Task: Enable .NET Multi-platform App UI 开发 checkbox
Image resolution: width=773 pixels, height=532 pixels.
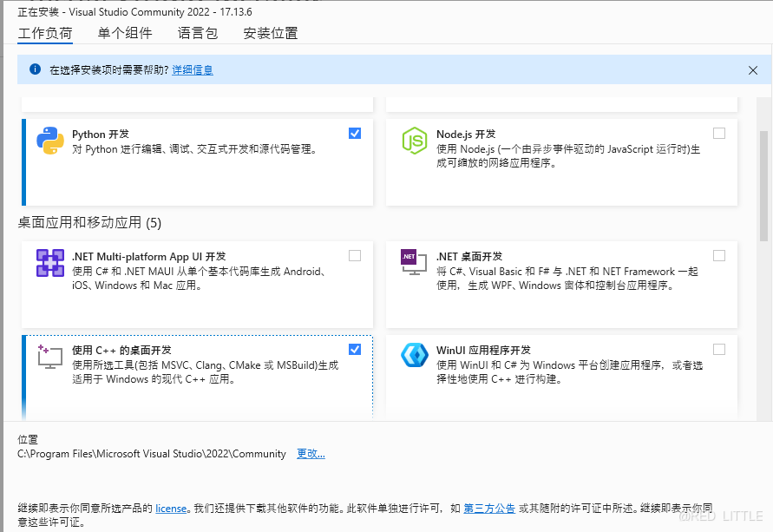Action: pos(355,255)
